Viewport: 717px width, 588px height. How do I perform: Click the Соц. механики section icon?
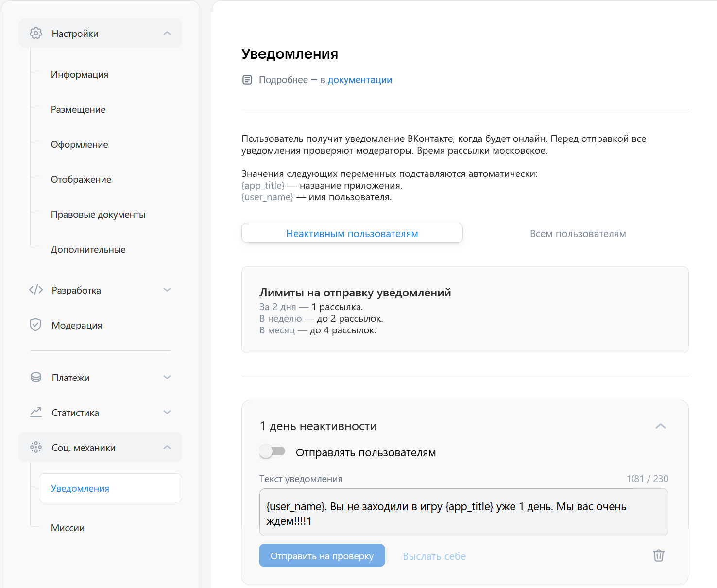[36, 447]
